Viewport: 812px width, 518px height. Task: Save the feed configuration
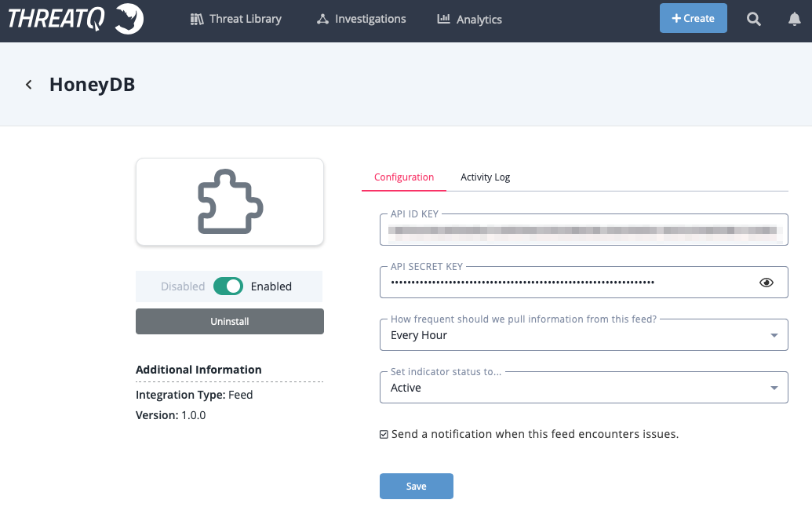(416, 486)
